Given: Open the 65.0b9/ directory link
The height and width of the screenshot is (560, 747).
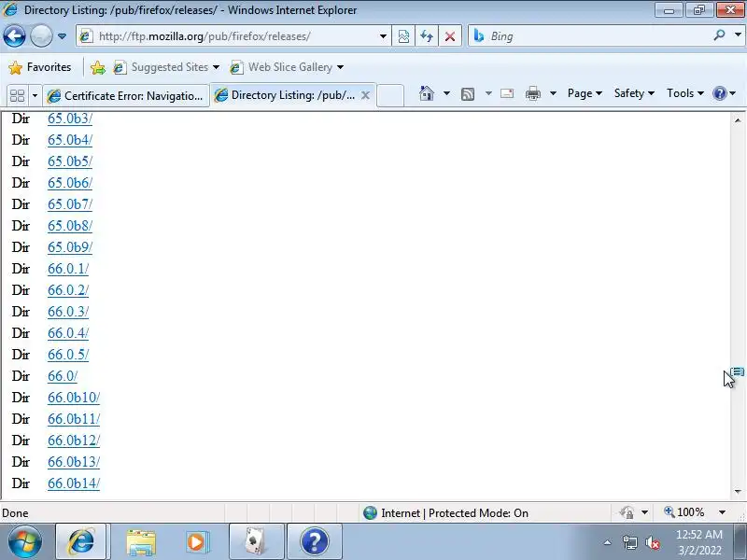Looking at the screenshot, I should pyautogui.click(x=69, y=247).
